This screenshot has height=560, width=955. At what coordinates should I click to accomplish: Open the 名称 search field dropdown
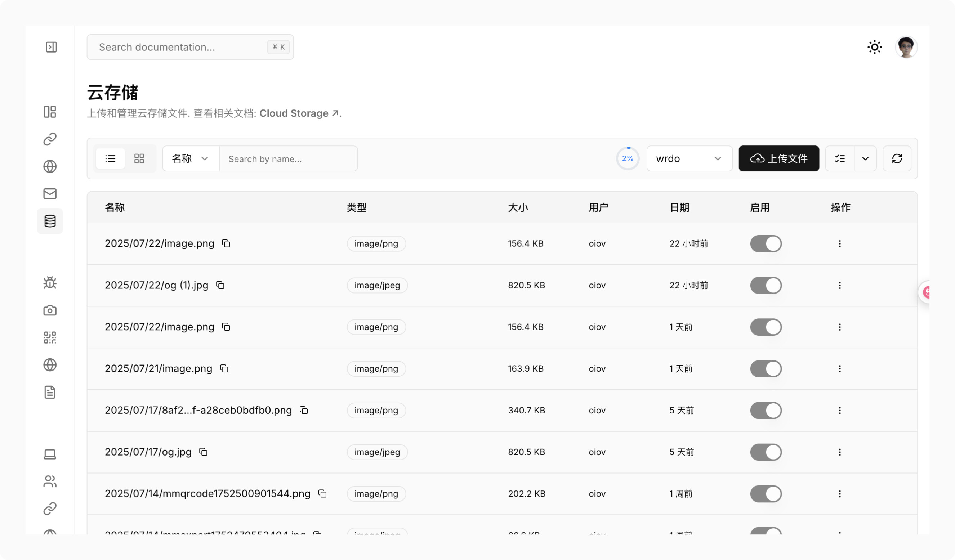point(191,158)
